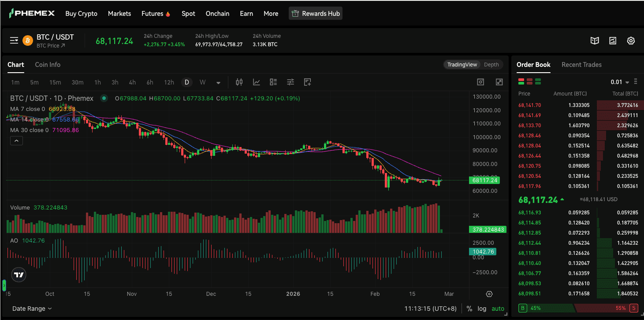The image size is (644, 320).
Task: Select the 1h timeframe interval
Action: click(97, 82)
